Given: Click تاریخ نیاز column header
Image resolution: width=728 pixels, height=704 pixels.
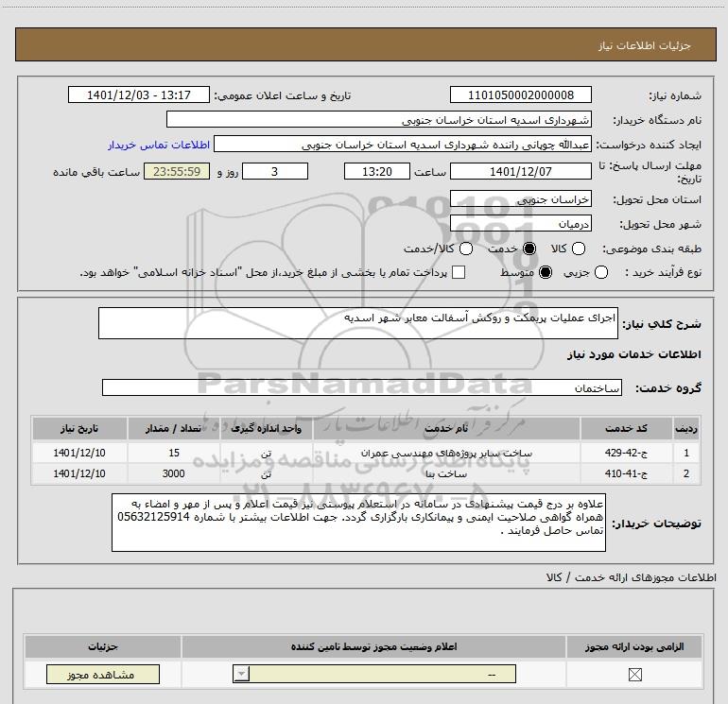Looking at the screenshot, I should 79,428.
